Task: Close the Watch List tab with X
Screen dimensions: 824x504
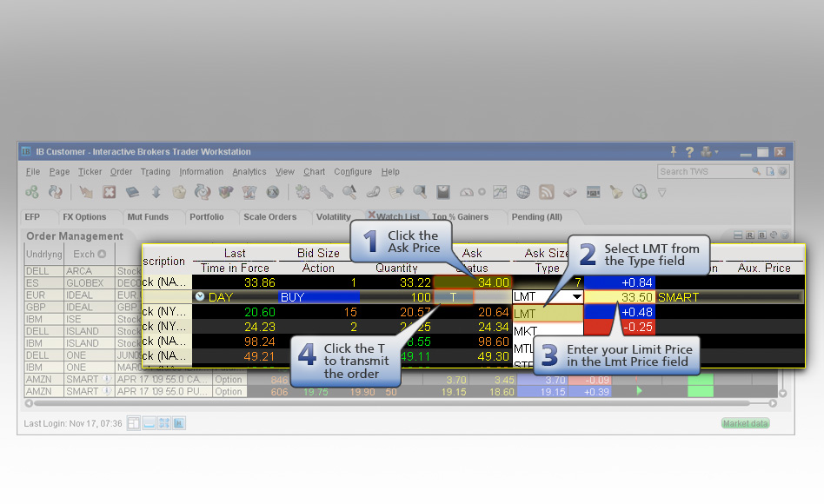Action: (x=371, y=215)
